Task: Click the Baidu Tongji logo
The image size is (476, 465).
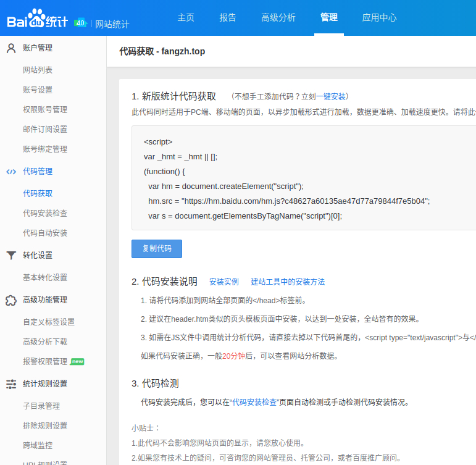Action: (37, 19)
